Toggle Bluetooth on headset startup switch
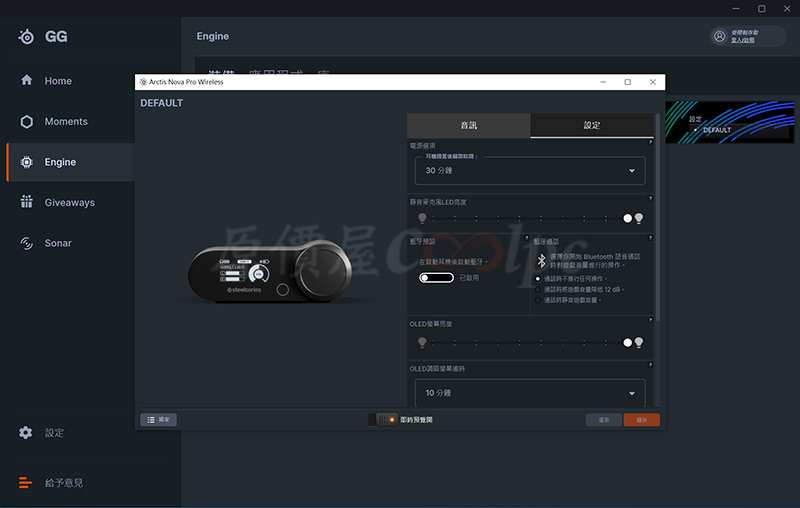Screen dimensions: 800x508 point(436,277)
